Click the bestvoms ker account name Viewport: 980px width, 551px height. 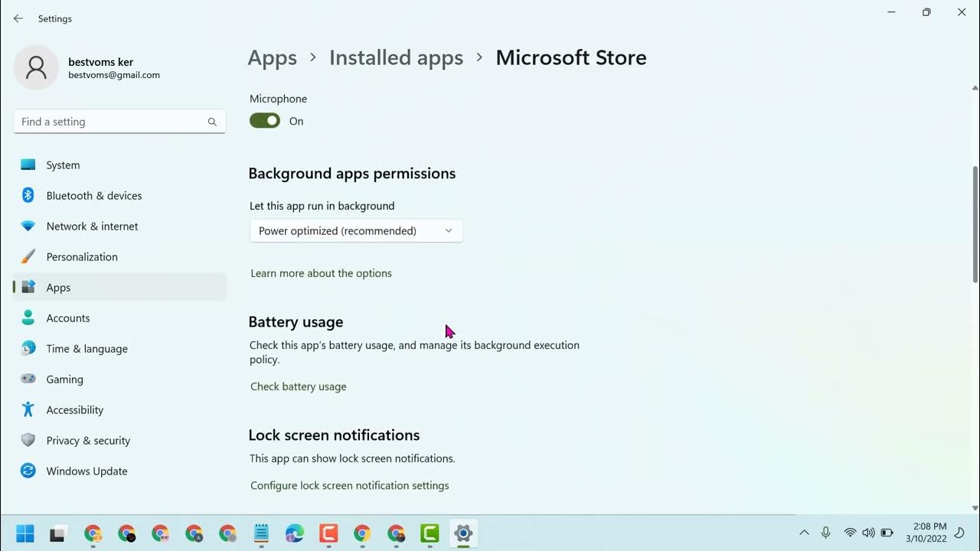tap(101, 62)
